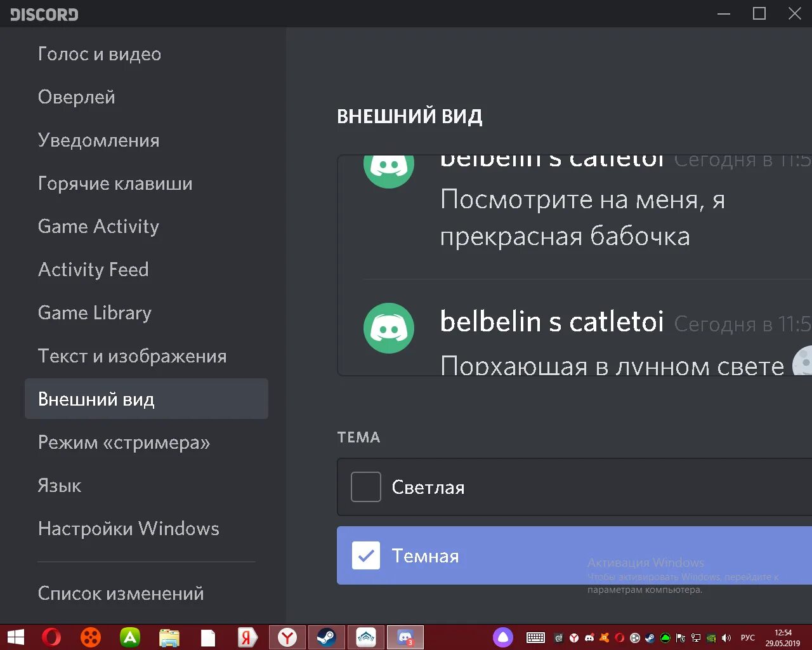Open the Оверлей settings section
The width and height of the screenshot is (812, 650).
tap(77, 97)
